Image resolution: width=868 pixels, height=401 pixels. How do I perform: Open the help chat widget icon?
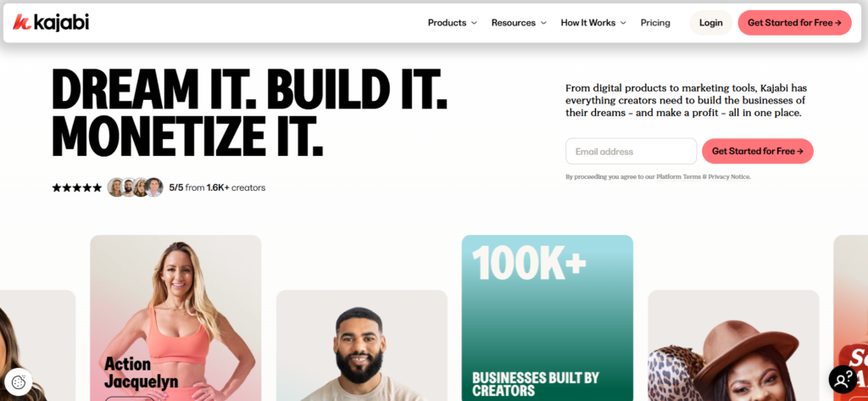tap(843, 380)
